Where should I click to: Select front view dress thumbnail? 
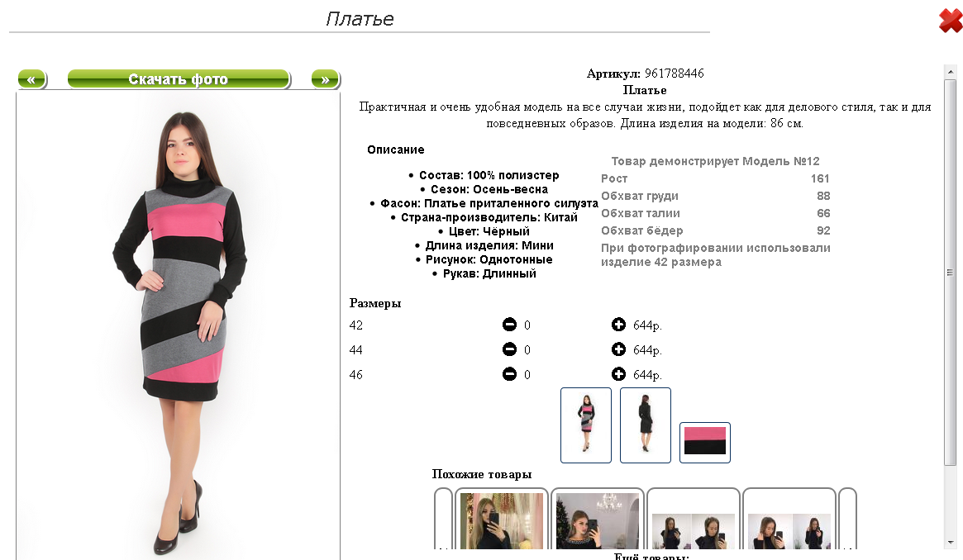586,425
